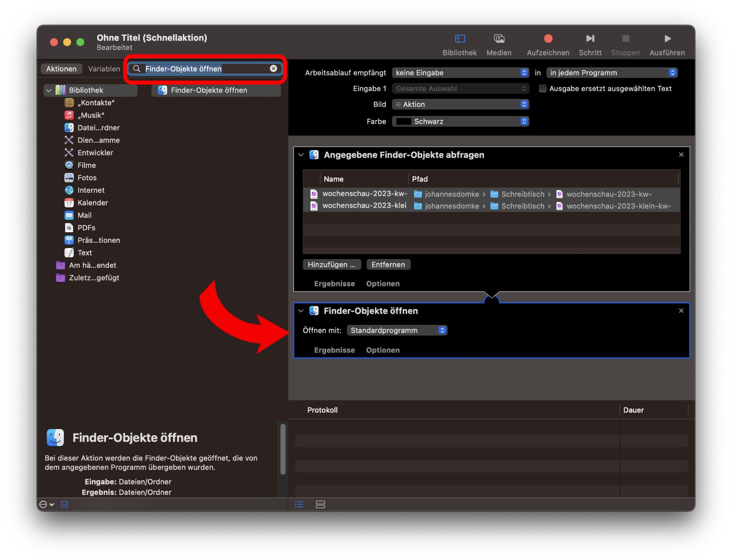Click the Stoppen toolbar button

click(625, 39)
